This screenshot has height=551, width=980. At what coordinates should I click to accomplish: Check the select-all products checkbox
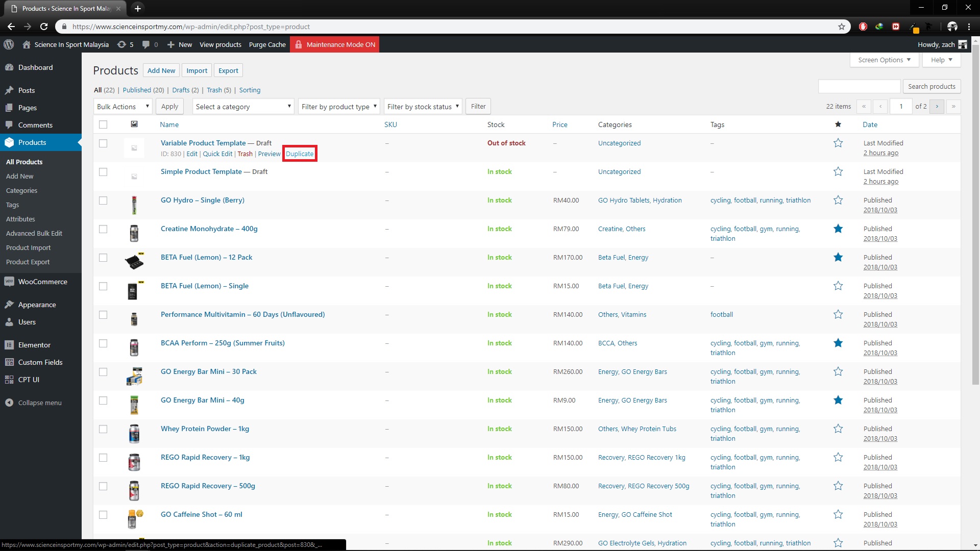point(103,124)
